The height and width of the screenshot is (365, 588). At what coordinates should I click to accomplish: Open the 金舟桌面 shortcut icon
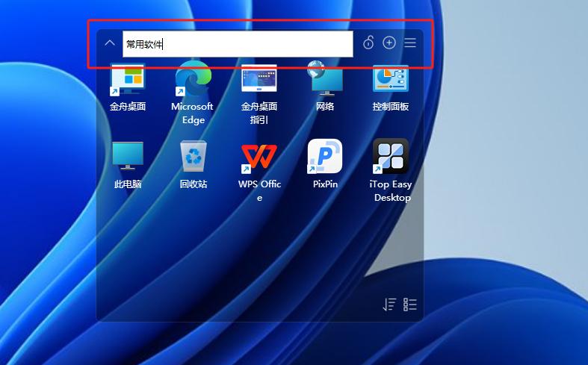pyautogui.click(x=127, y=81)
